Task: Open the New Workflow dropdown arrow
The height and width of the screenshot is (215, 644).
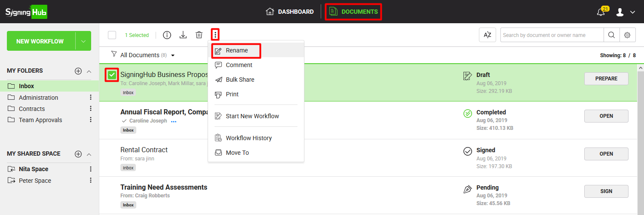Action: click(x=83, y=41)
